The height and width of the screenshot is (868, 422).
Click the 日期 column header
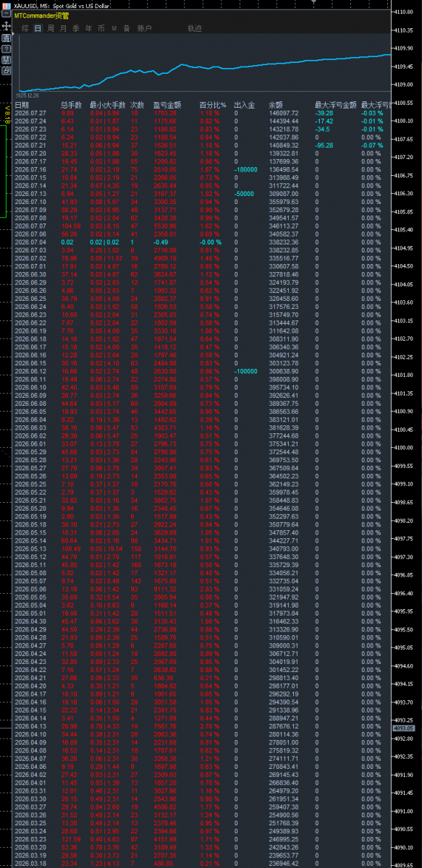pyautogui.click(x=22, y=105)
